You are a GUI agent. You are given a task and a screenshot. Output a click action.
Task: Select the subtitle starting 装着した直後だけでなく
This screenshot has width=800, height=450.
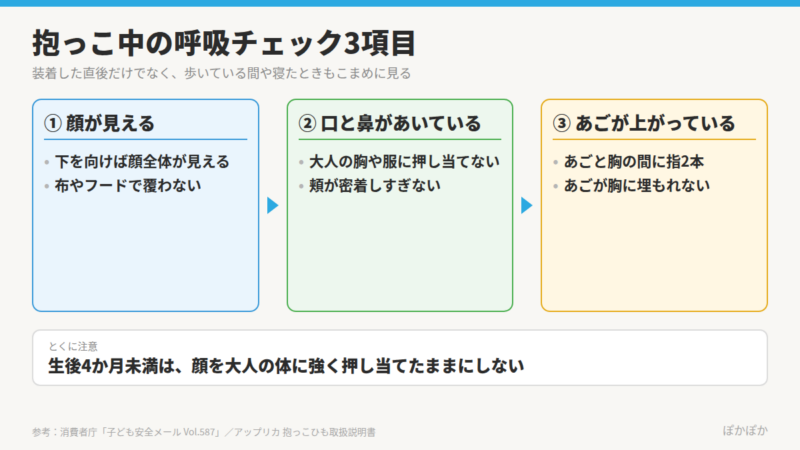click(221, 73)
